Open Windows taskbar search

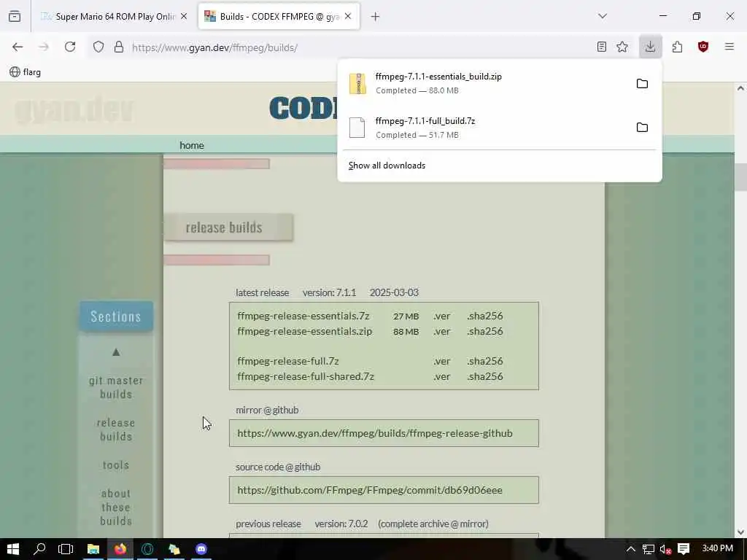pyautogui.click(x=39, y=549)
